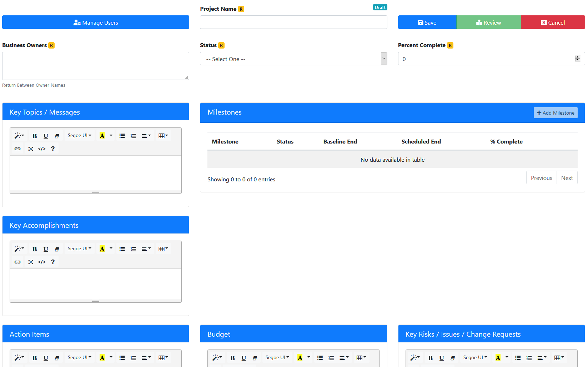The width and height of the screenshot is (588, 367).
Task: Insert bulleted list in Key Topics editor
Action: tap(122, 136)
